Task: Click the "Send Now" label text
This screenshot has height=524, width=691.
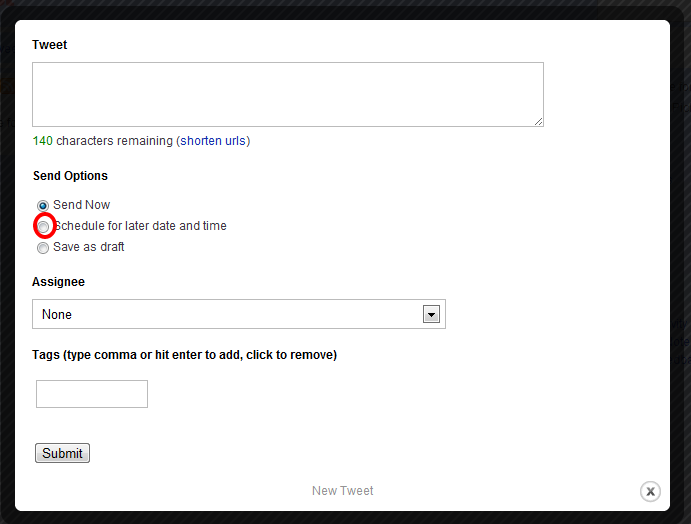Action: tap(82, 205)
